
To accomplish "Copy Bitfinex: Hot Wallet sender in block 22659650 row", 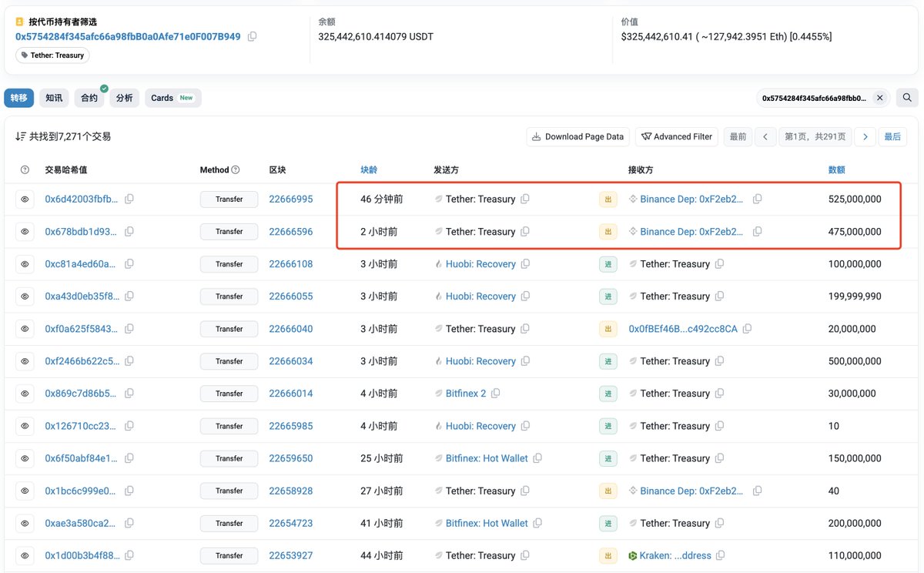I will [x=537, y=458].
